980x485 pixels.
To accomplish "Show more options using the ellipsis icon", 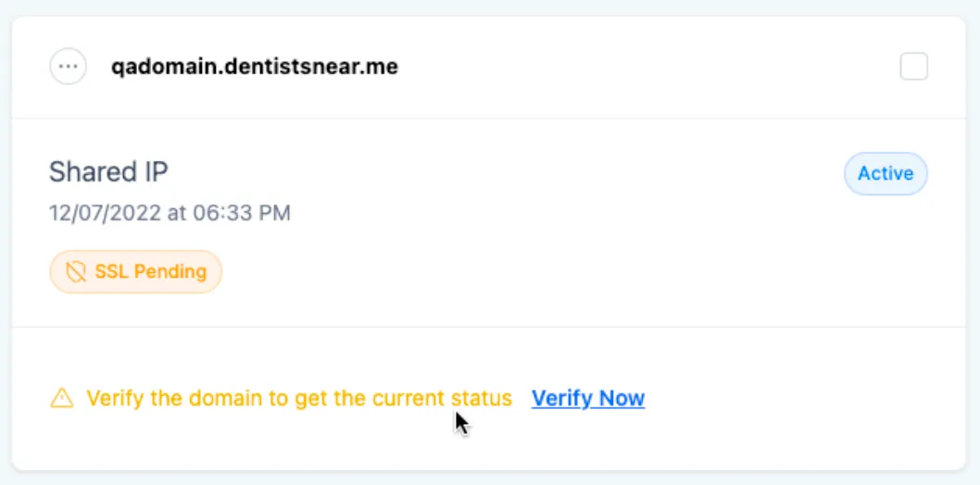I will pos(69,66).
